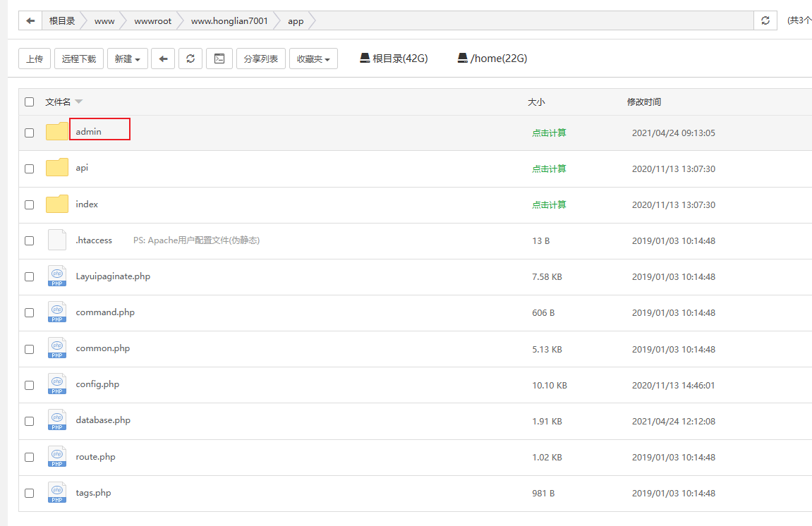The image size is (812, 526).
Task: Expand the 新建 dropdown menu
Action: 128,59
